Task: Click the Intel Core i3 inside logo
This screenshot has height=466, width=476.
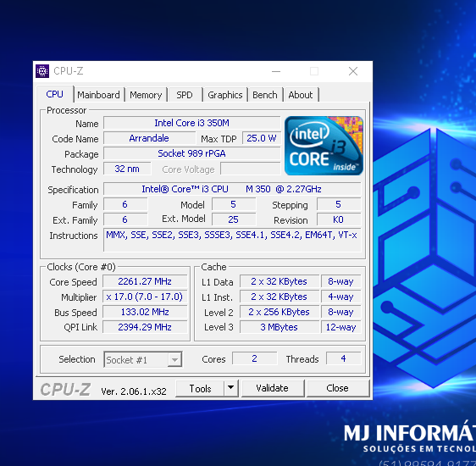Action: (324, 146)
